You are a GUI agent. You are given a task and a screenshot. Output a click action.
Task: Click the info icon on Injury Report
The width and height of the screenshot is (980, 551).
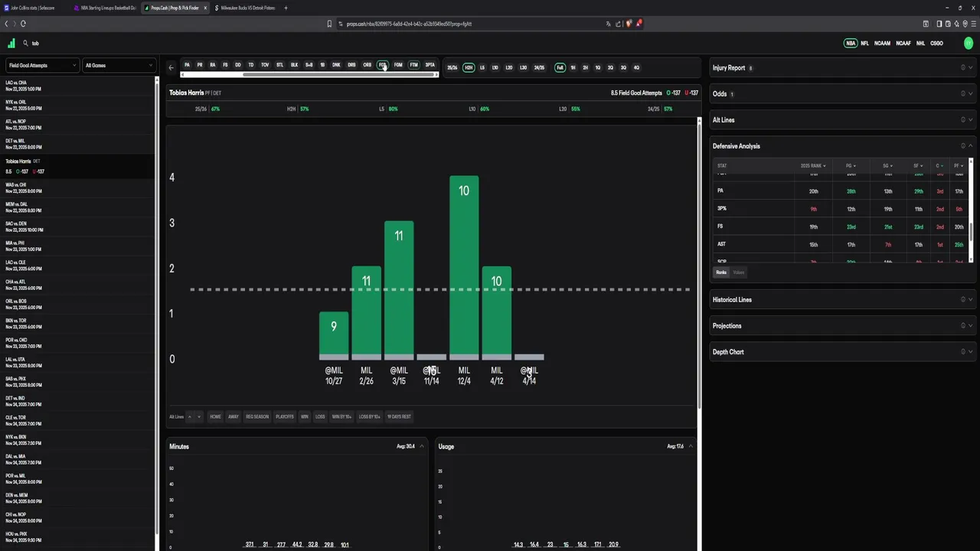(x=963, y=67)
